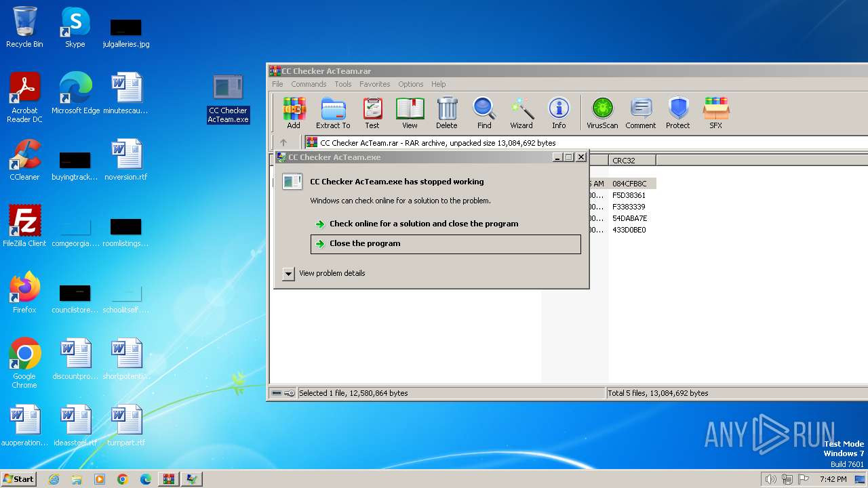Click the SFX toolbar icon
868x488 pixels.
coord(715,113)
